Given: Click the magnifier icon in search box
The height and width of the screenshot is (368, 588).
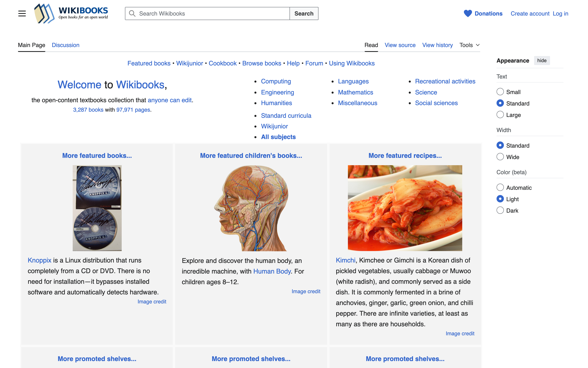Looking at the screenshot, I should (132, 13).
